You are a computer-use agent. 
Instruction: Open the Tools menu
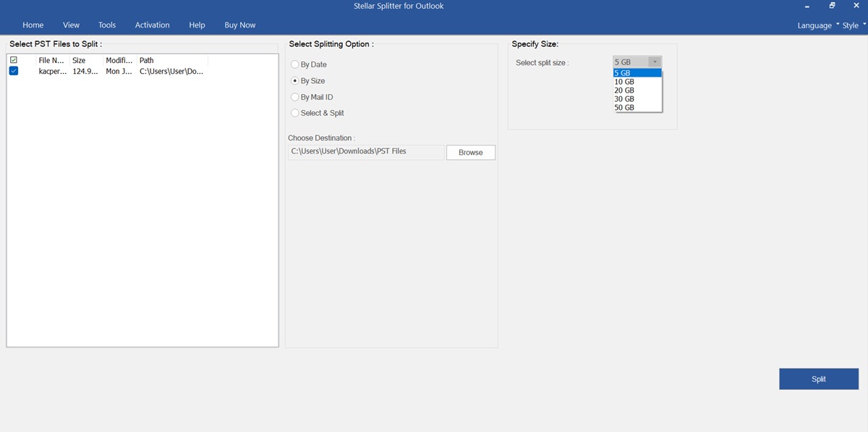[x=107, y=25]
